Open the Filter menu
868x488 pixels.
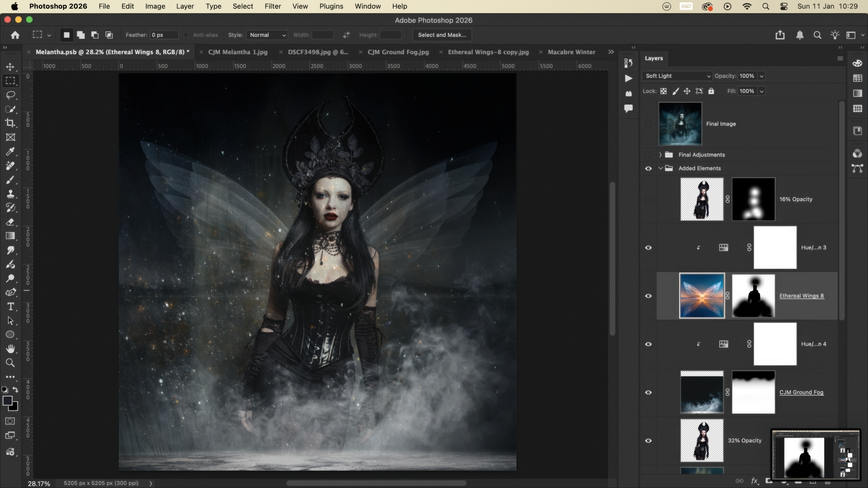pos(273,6)
